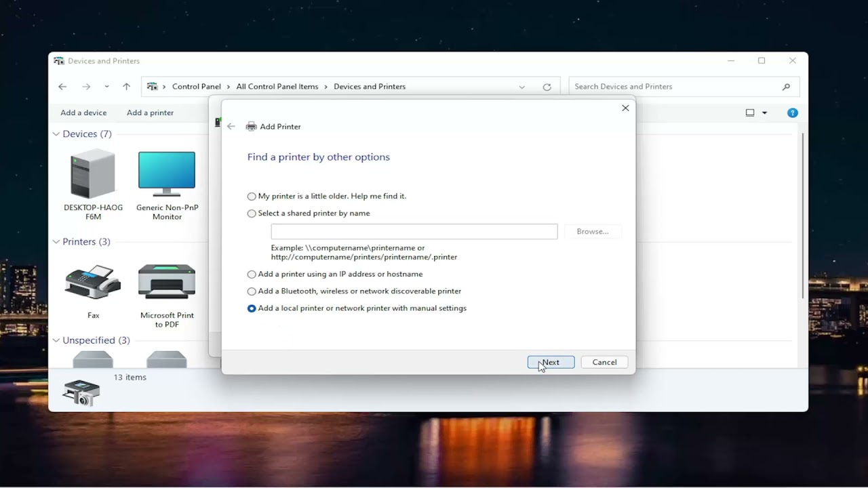Click the up arrow navigation icon
This screenshot has height=488, width=868.
(126, 87)
